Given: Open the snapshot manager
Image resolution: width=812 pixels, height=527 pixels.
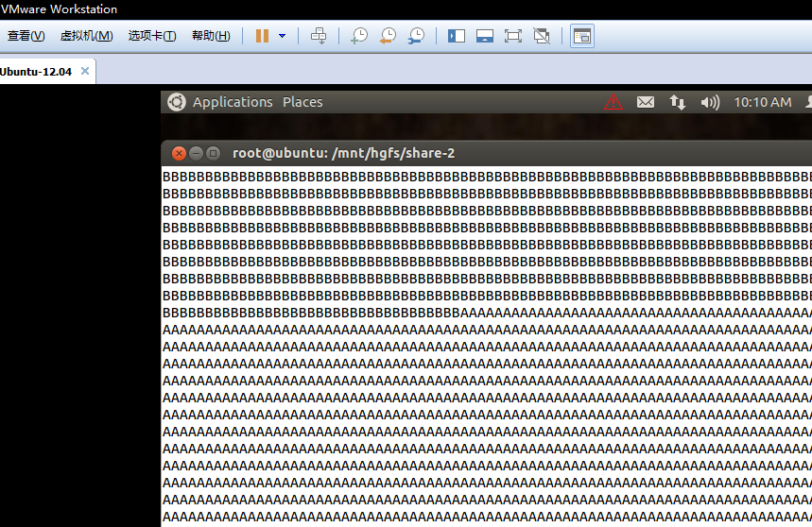Looking at the screenshot, I should pos(416,36).
